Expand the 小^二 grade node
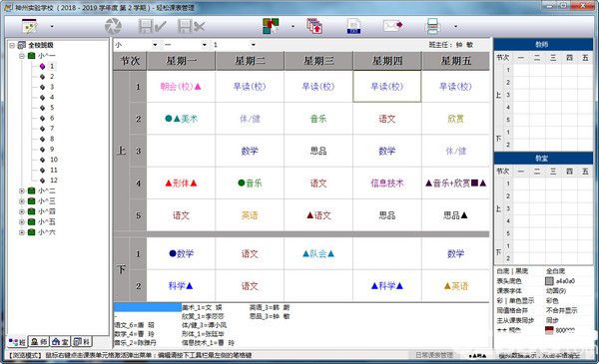 (22, 190)
